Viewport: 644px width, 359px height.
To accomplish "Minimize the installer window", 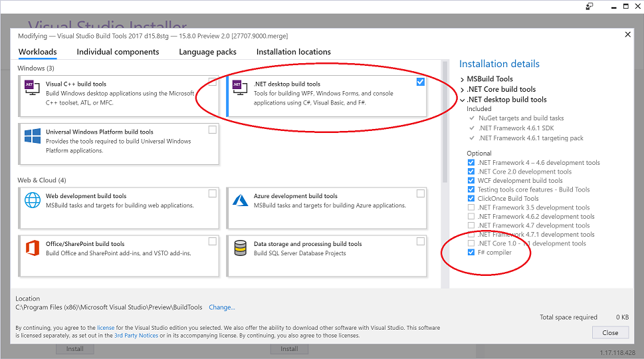I will pos(613,7).
